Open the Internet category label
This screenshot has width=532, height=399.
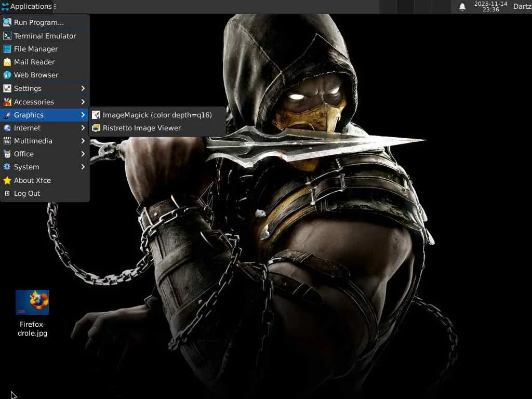(27, 128)
